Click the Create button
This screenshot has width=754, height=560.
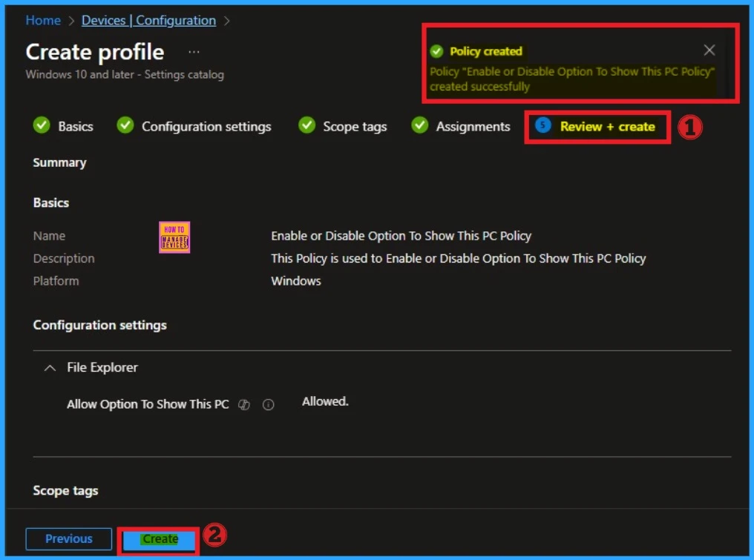(160, 539)
